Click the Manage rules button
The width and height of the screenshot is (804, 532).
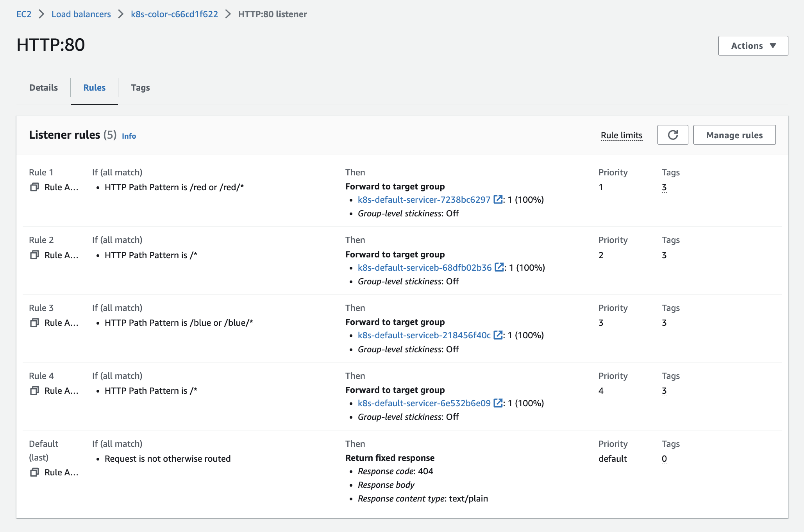734,135
